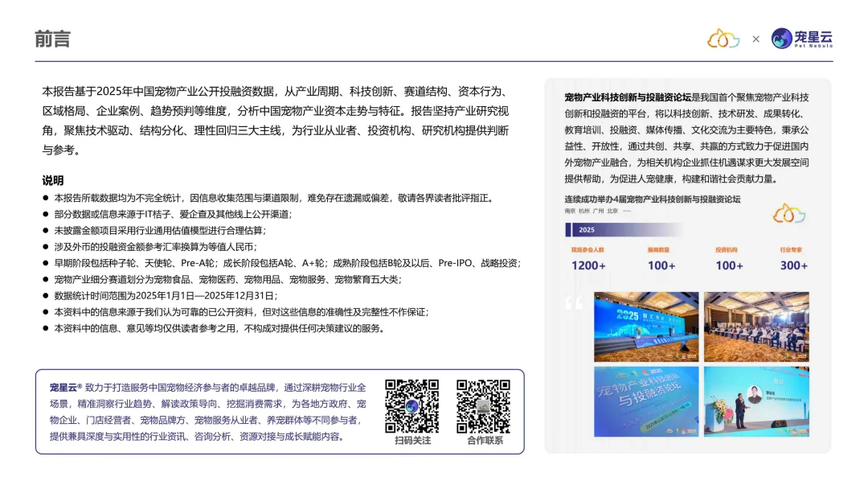Image resolution: width=868 pixels, height=489 pixels.
Task: Open the 2025 stage conference photo
Action: (646, 327)
